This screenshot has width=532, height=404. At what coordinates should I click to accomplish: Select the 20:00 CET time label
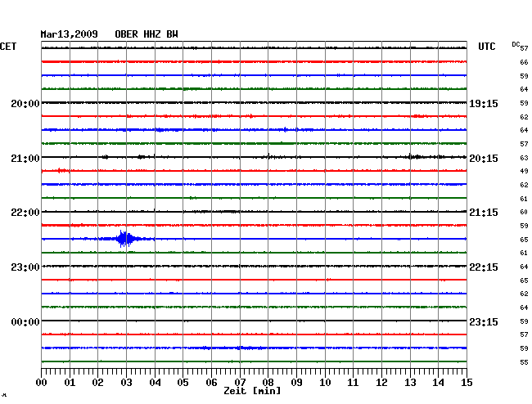click(25, 104)
